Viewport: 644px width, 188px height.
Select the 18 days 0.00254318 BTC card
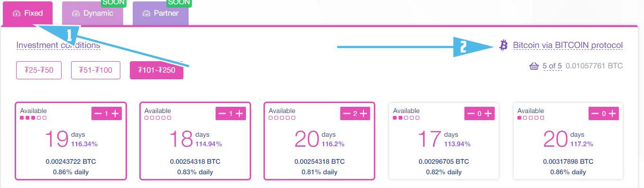click(195, 141)
